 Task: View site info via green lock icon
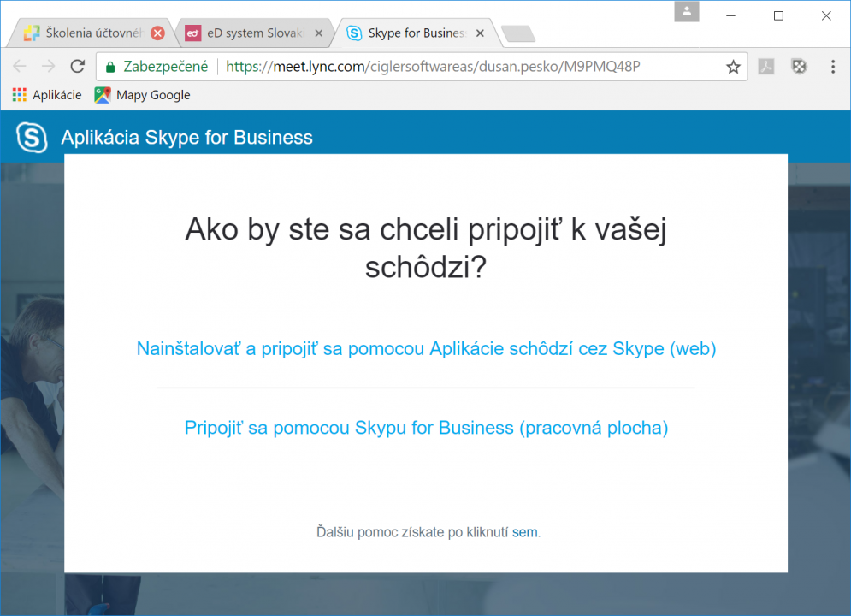[110, 67]
